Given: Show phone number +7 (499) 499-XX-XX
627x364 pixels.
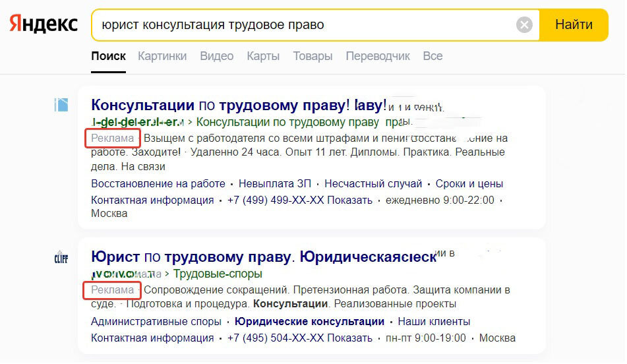Looking at the screenshot, I should (299, 200).
